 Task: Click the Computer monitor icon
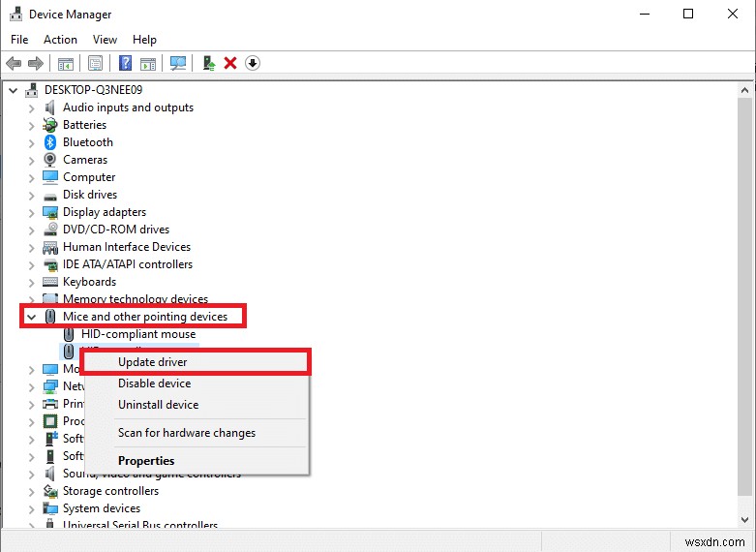50,177
